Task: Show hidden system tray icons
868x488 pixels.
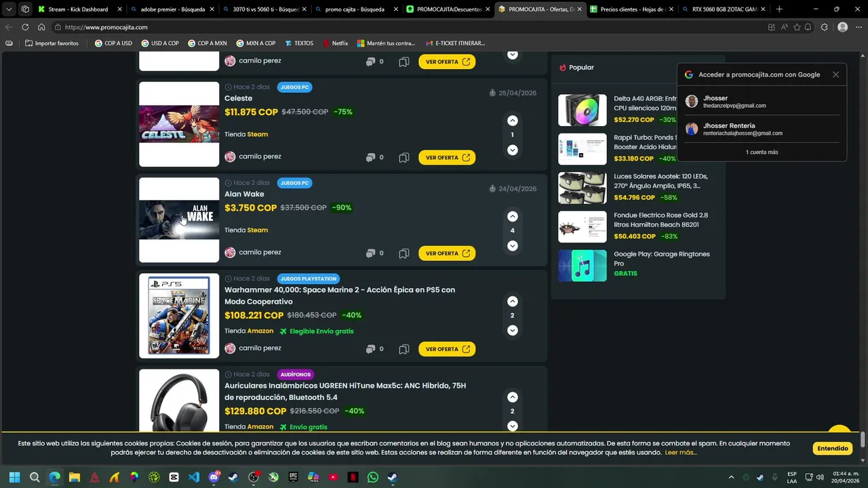Action: (731, 477)
